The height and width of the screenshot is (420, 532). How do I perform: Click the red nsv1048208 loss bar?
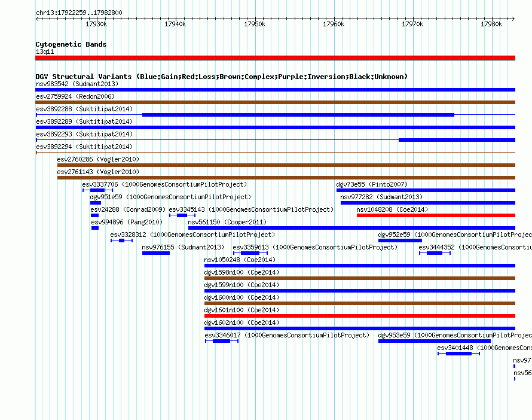[x=436, y=215]
